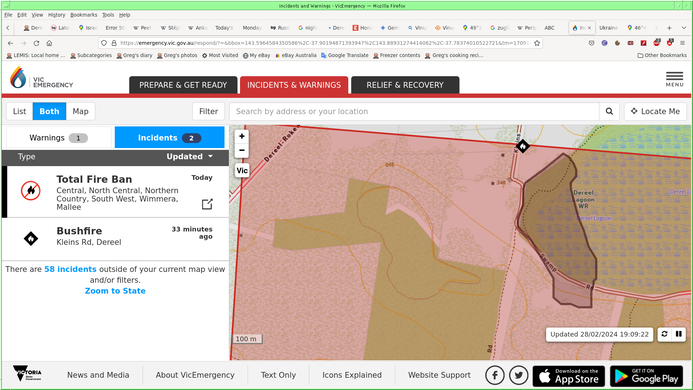Reload the current page
693x390 pixels.
pyautogui.click(x=36, y=43)
